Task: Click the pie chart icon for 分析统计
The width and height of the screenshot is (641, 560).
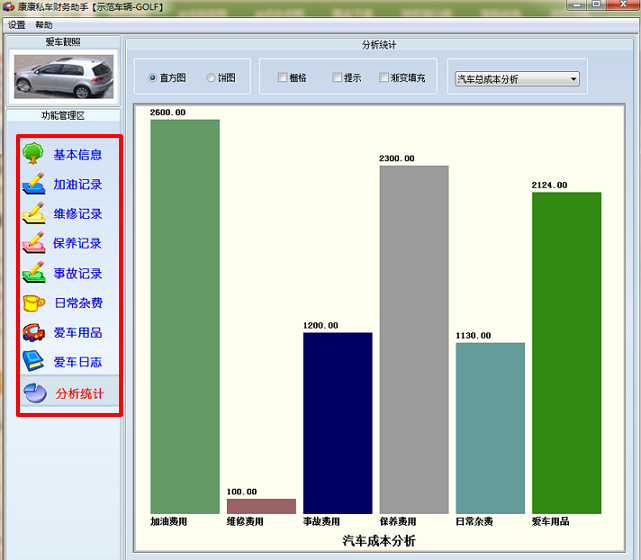Action: 35,393
